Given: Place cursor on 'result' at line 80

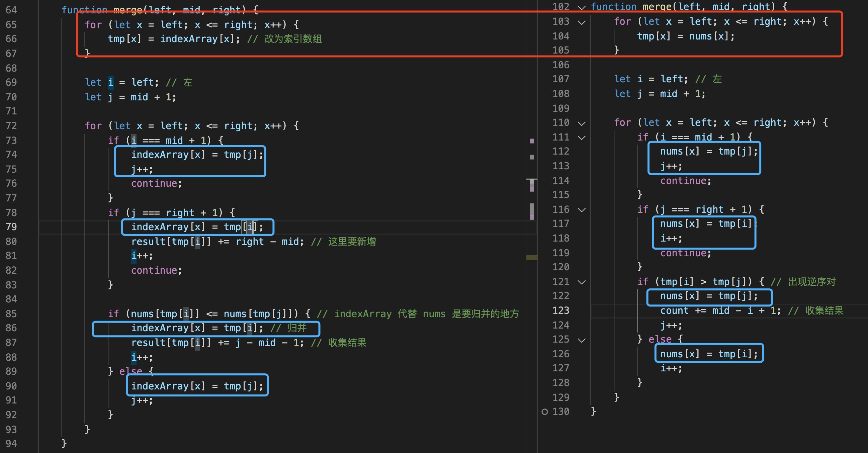Looking at the screenshot, I should click(x=148, y=242).
